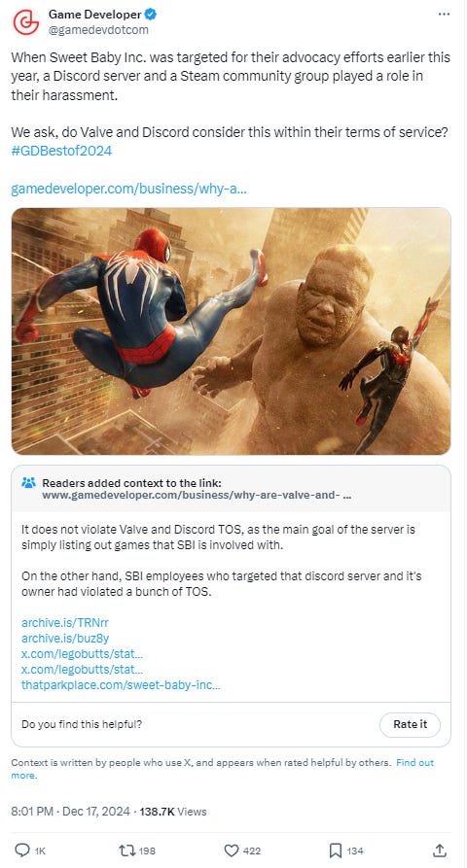Open gamedeveloper.com/business article link
This screenshot has width=467, height=868.
(x=128, y=189)
